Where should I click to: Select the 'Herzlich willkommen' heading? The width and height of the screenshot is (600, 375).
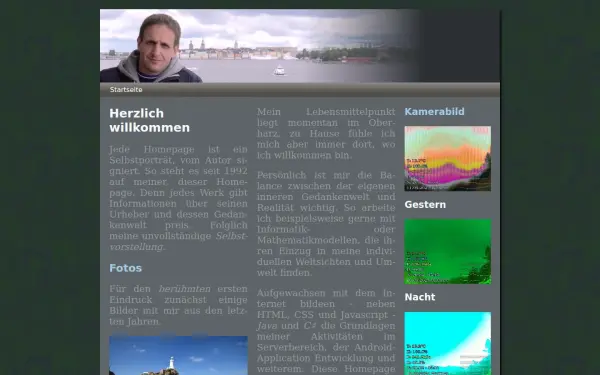(149, 121)
